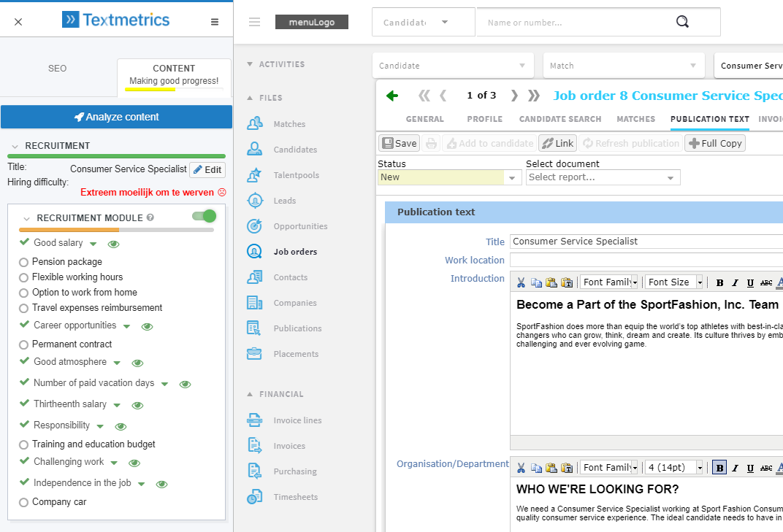Open the Textmetrics hamburger menu
This screenshot has width=783, height=532.
click(x=215, y=22)
